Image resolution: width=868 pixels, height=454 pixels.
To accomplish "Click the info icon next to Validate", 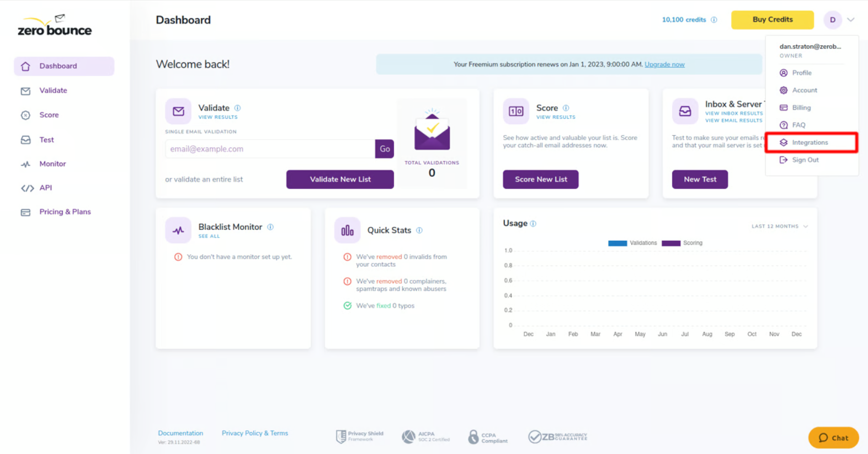I will pos(237,108).
